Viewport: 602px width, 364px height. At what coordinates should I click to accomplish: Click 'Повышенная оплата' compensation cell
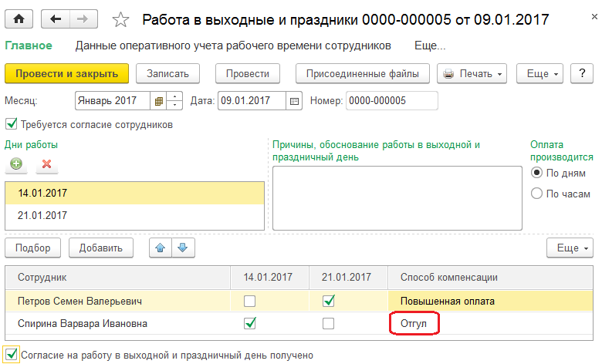490,301
